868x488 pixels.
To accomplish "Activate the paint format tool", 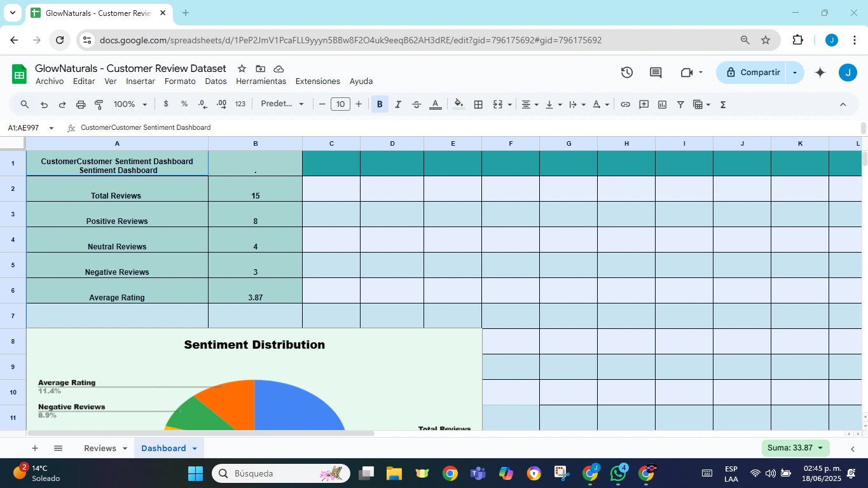I will coord(99,104).
